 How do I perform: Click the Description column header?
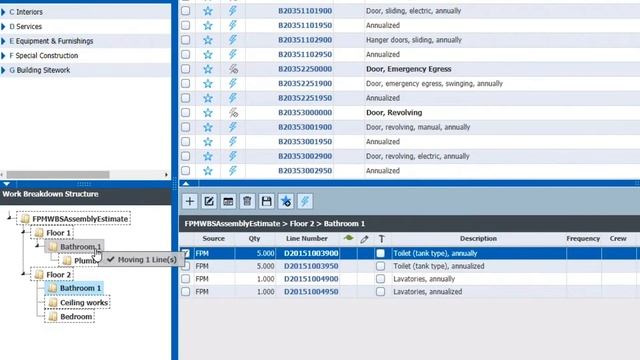(x=478, y=238)
